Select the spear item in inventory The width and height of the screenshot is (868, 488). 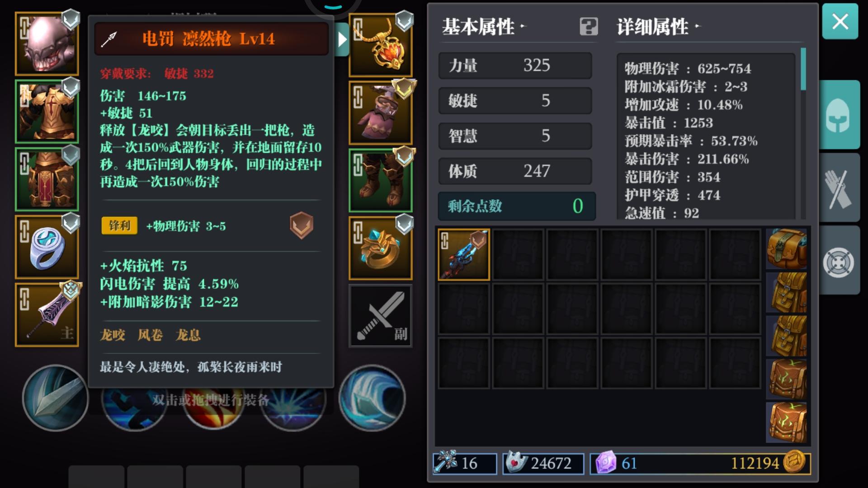464,254
